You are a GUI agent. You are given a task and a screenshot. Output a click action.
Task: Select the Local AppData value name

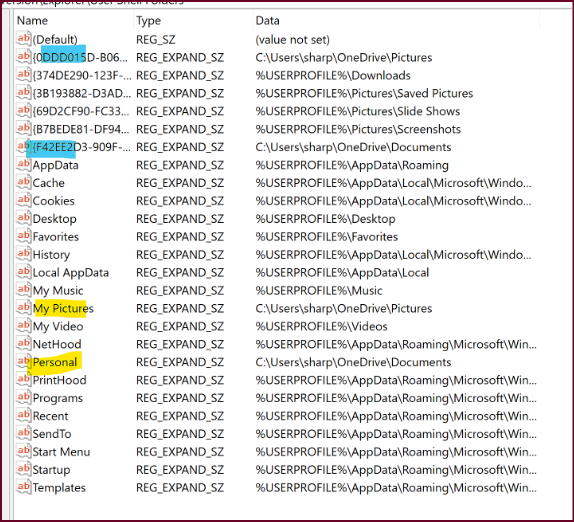coord(71,273)
